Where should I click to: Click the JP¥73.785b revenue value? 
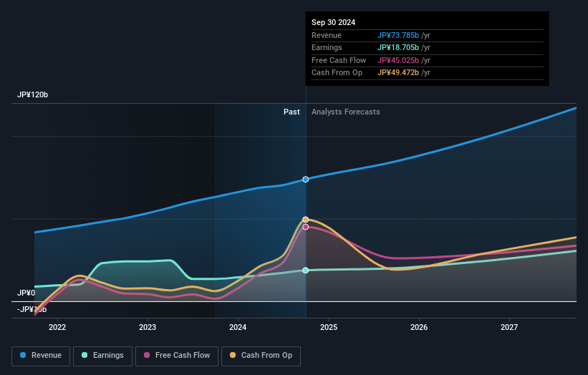point(398,35)
